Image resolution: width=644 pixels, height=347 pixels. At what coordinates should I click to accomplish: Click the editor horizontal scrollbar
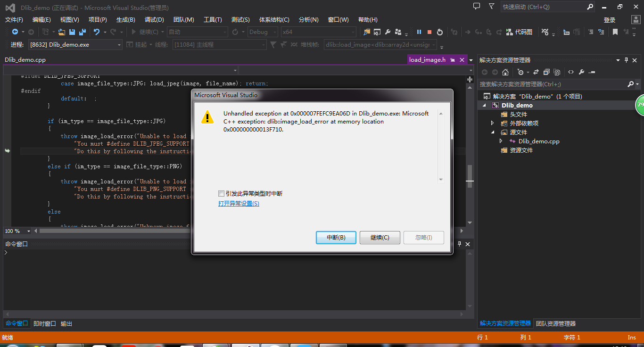point(250,231)
